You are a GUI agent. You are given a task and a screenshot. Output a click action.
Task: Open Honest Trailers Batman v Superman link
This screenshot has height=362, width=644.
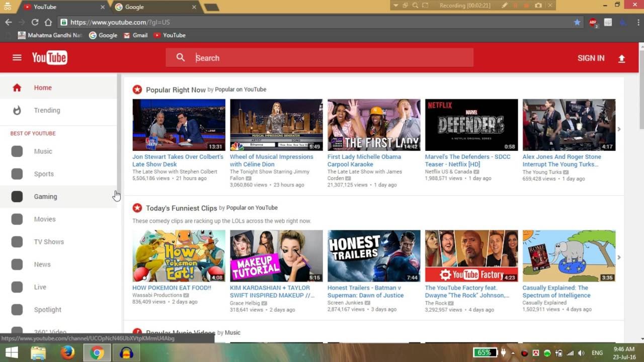[x=365, y=292]
